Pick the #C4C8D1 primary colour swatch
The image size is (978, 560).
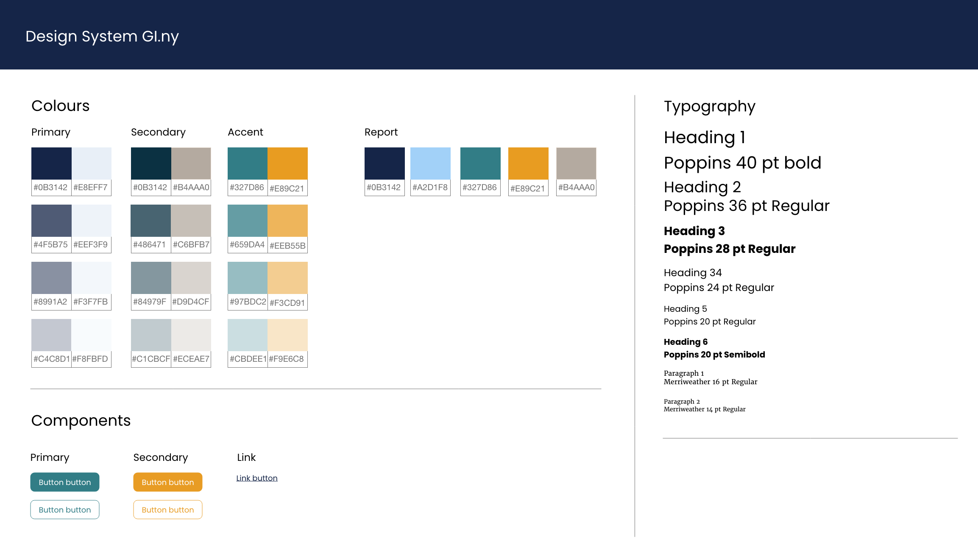51,335
